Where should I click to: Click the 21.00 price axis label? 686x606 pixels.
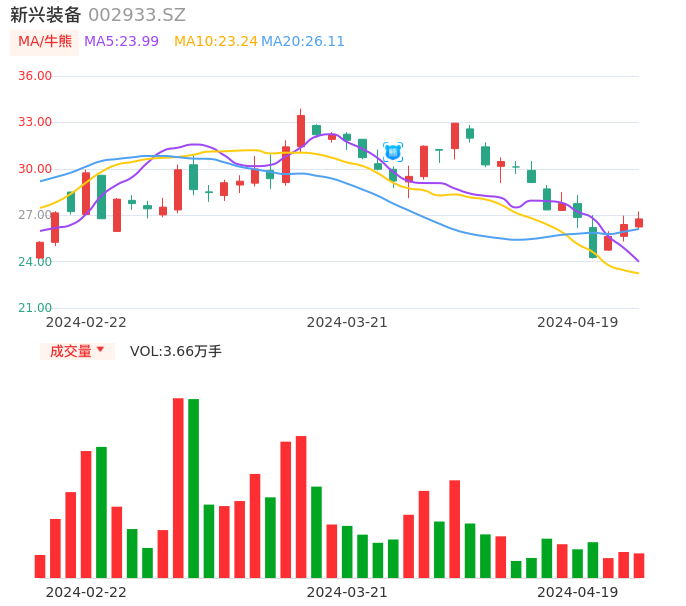[x=36, y=308]
